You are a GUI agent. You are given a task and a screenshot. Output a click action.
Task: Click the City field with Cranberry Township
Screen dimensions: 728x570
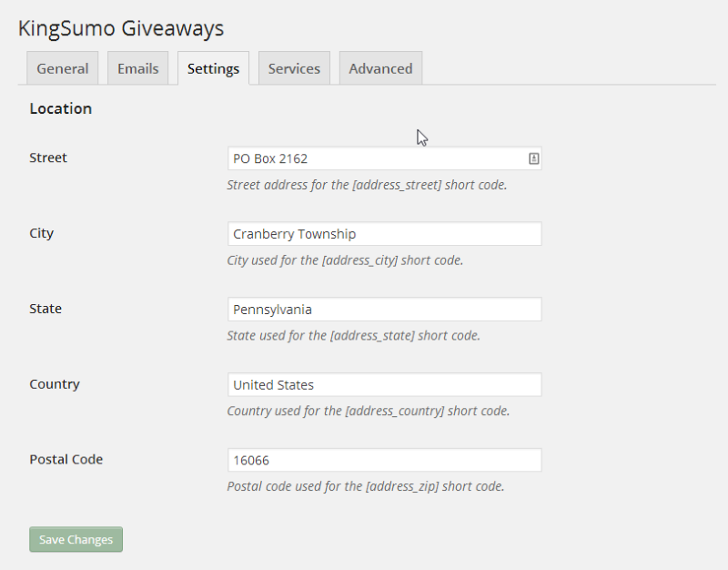click(x=384, y=234)
